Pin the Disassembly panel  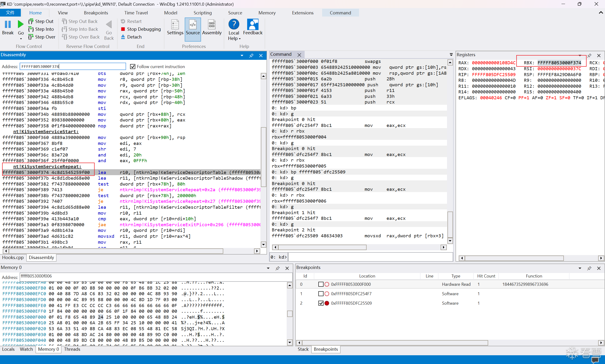coord(251,56)
